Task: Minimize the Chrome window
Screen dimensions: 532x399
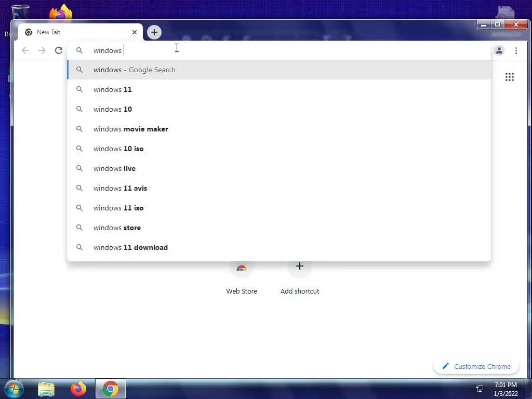Action: click(484, 24)
